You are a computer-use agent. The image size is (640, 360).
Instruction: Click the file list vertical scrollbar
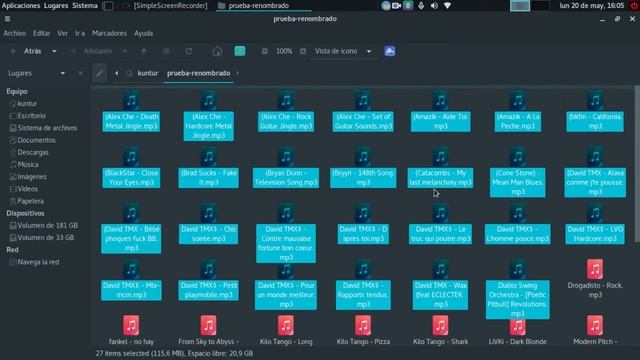click(637, 163)
